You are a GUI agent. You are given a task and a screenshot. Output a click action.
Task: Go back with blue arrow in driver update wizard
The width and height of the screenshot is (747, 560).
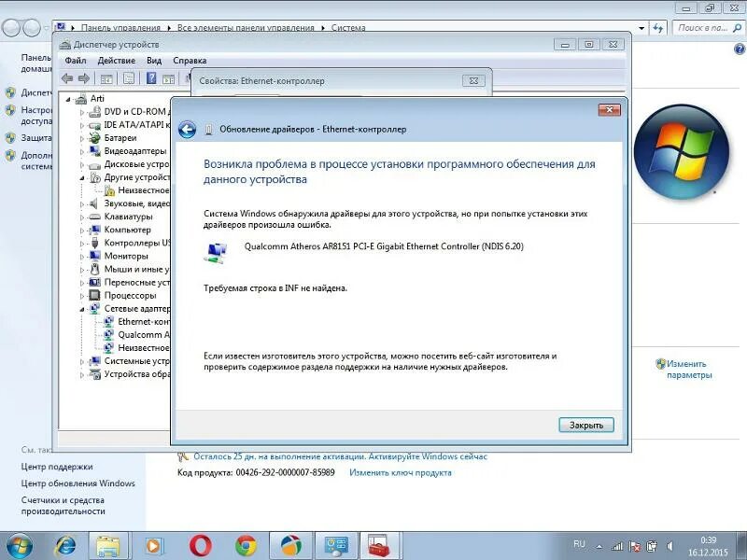(188, 129)
